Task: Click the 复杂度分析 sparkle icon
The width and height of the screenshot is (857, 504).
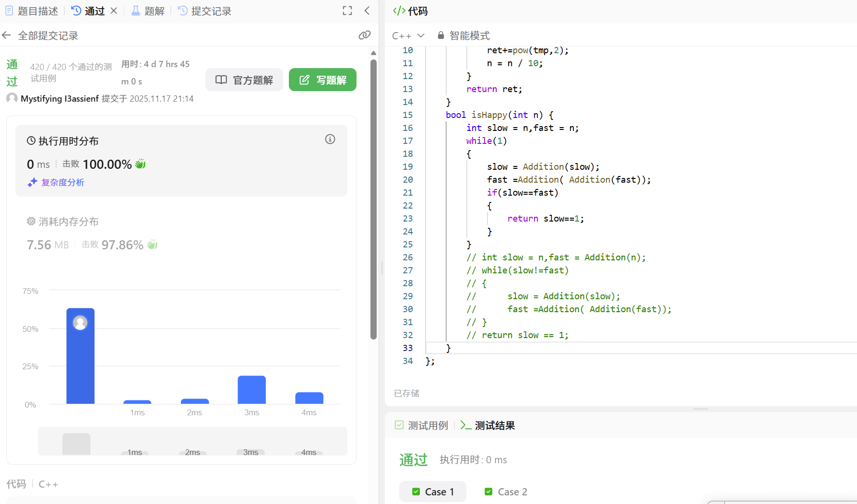Action: pyautogui.click(x=32, y=182)
